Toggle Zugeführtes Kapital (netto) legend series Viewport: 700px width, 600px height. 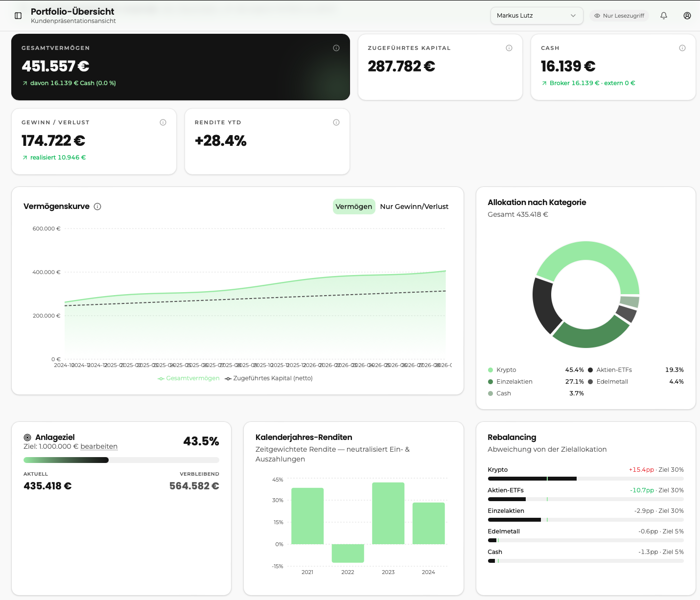click(x=269, y=378)
